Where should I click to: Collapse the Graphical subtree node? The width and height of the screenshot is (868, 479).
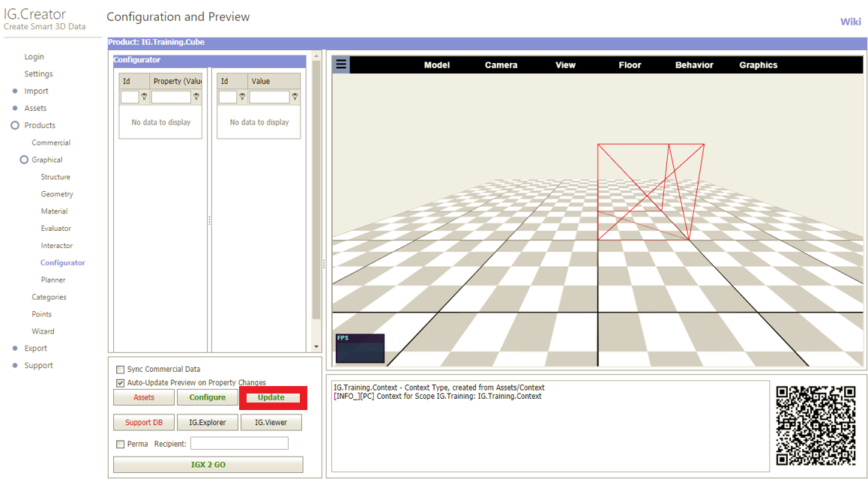pyautogui.click(x=24, y=160)
